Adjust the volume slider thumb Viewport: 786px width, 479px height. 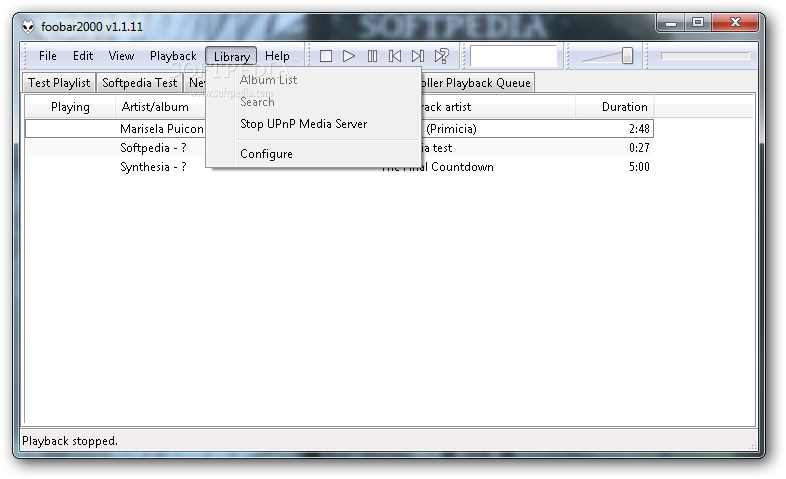pyautogui.click(x=627, y=56)
